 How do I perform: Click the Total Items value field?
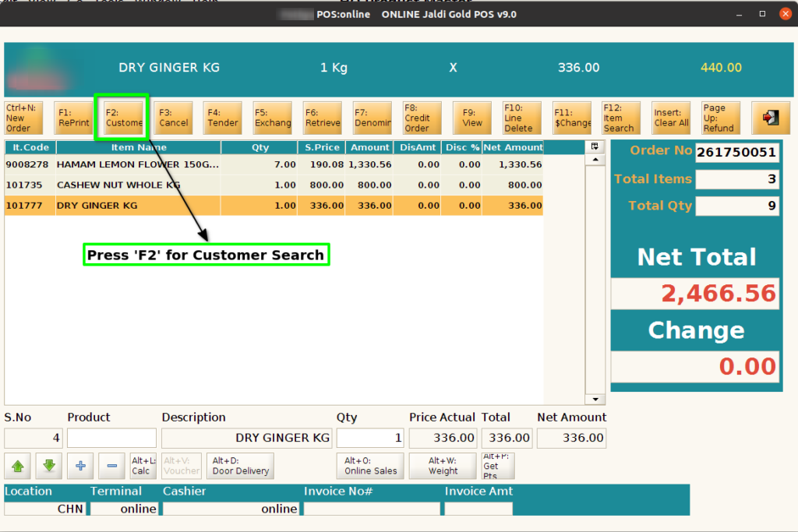[737, 179]
